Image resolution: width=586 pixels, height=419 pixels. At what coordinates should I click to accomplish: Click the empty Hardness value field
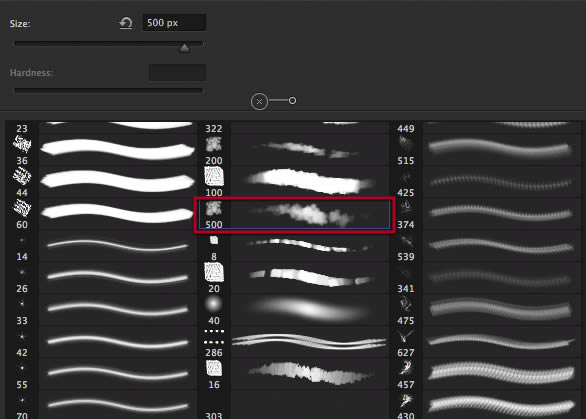177,73
